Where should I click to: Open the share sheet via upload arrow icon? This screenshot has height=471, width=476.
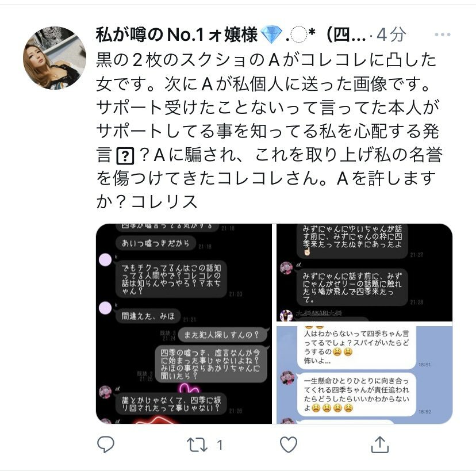(380, 445)
